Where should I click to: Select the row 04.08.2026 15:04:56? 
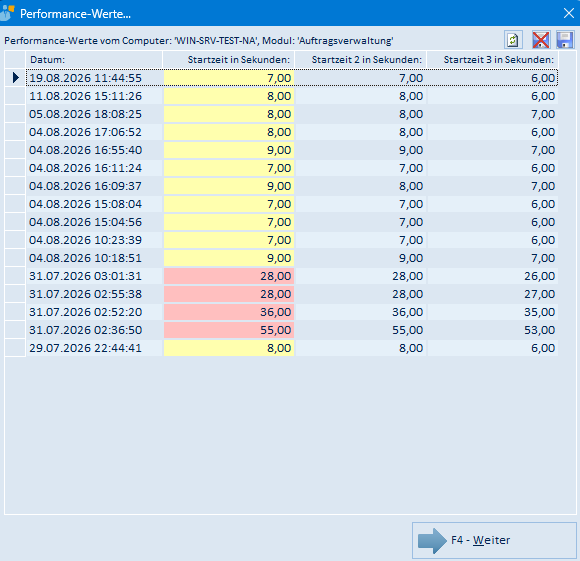[292, 222]
